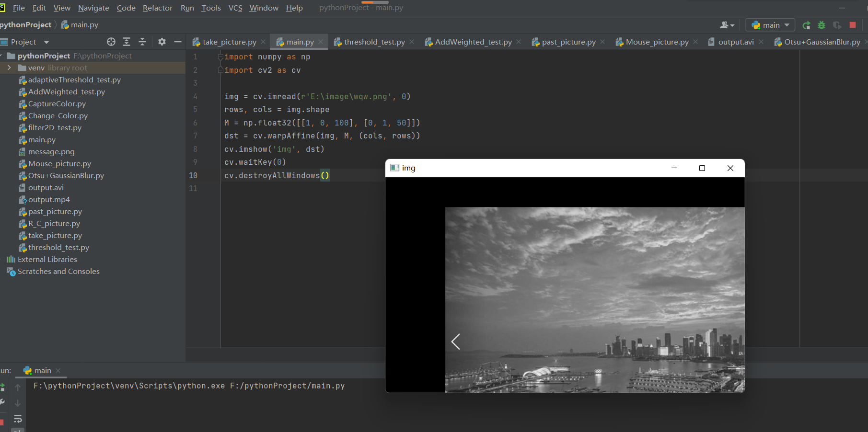Image resolution: width=868 pixels, height=432 pixels.
Task: Close the take_picture.py tab
Action: pos(263,42)
